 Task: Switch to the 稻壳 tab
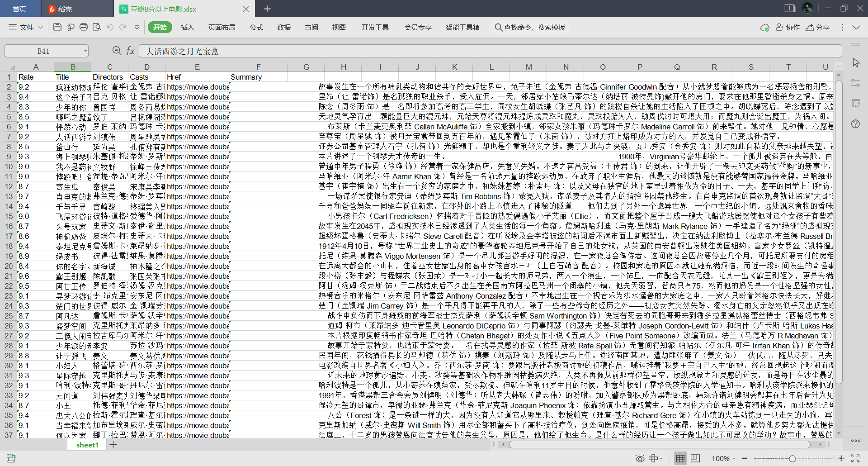pyautogui.click(x=77, y=9)
